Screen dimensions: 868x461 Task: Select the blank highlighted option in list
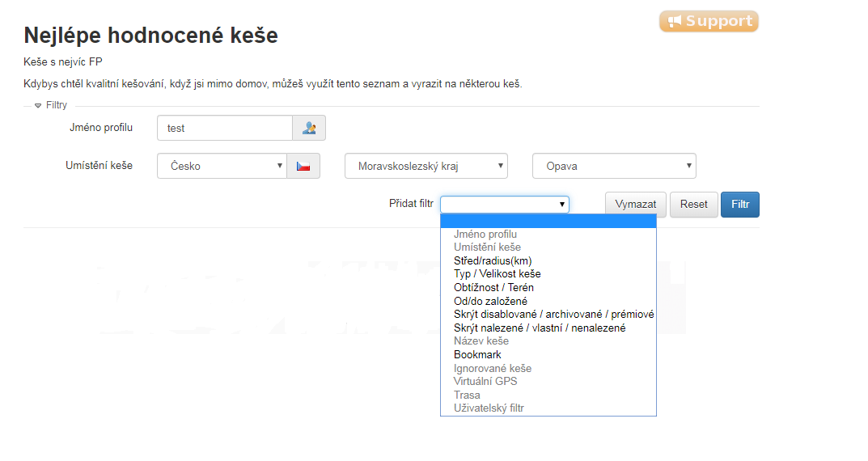[548, 222]
